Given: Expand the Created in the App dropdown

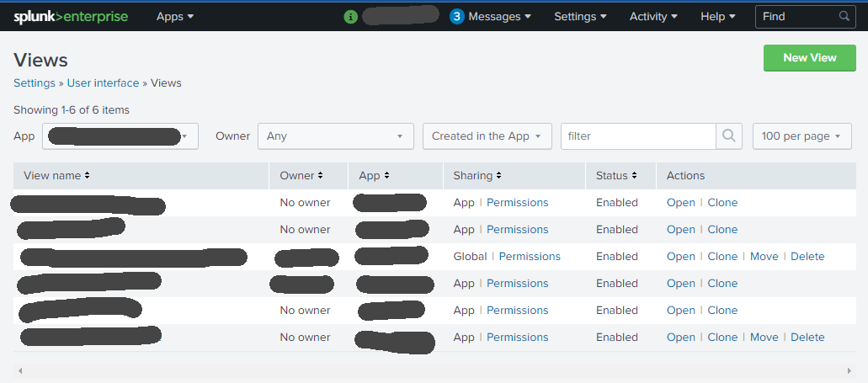Looking at the screenshot, I should pos(487,136).
